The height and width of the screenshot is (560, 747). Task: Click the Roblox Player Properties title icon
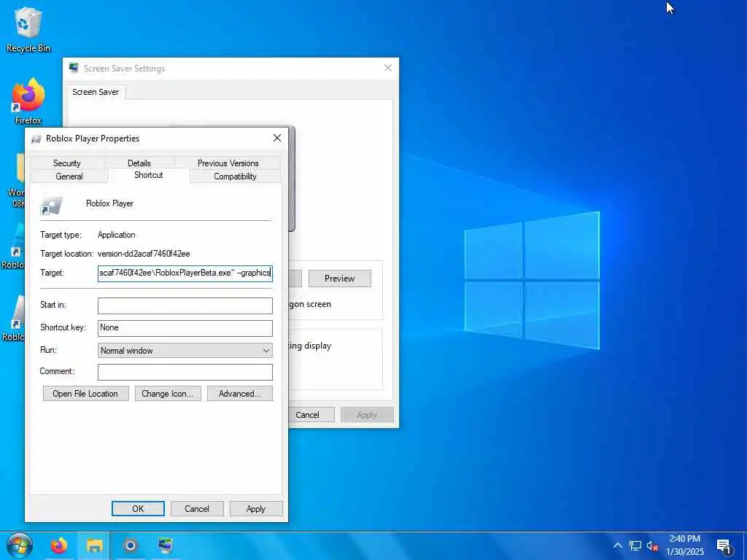(36, 139)
